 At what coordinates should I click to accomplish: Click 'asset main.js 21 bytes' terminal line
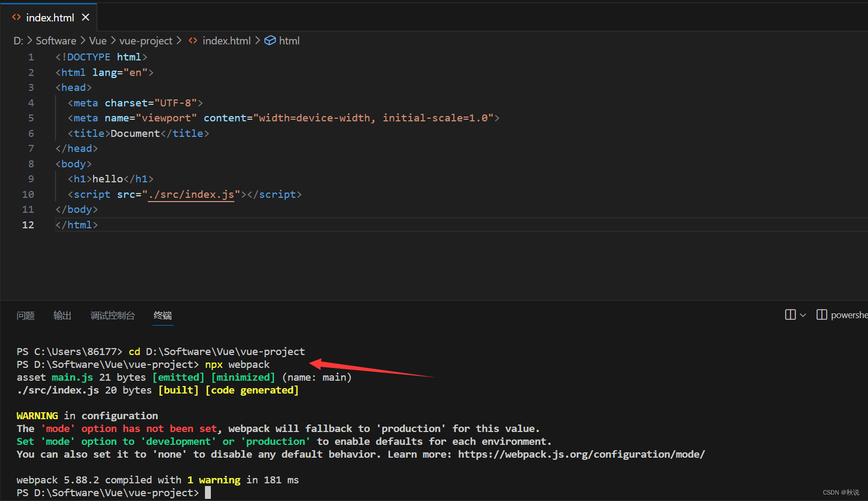click(184, 377)
